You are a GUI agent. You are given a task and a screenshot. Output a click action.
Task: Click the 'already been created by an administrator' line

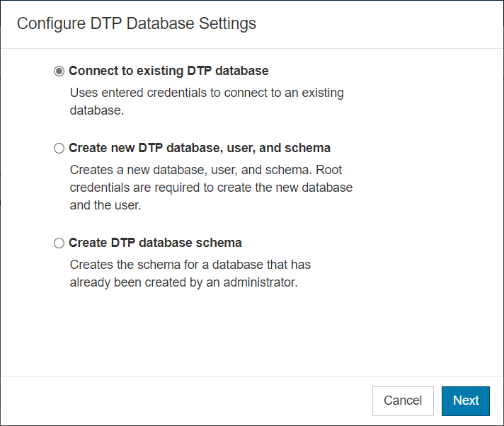point(183,282)
